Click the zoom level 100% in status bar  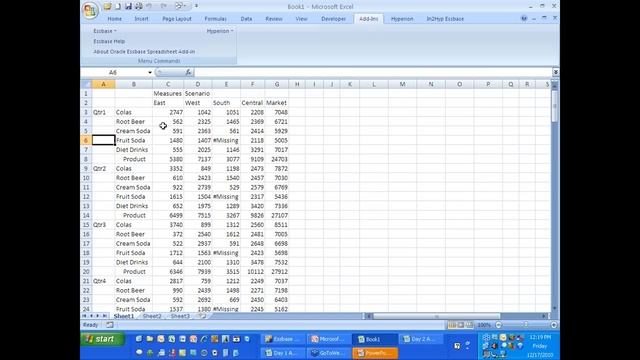(484, 325)
